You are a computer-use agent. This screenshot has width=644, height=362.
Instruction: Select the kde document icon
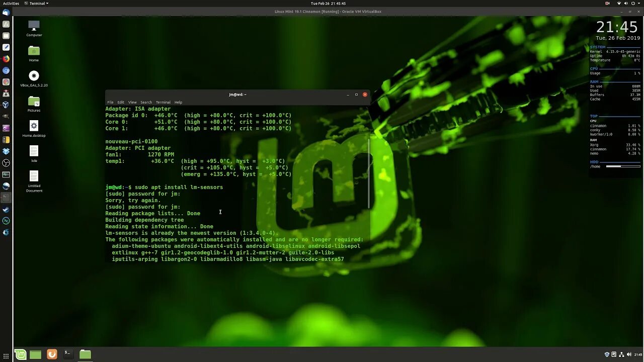pyautogui.click(x=34, y=154)
